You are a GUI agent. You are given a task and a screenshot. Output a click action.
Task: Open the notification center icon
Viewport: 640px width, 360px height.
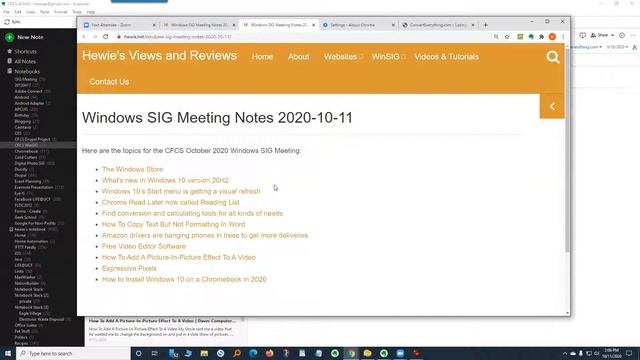point(629,353)
